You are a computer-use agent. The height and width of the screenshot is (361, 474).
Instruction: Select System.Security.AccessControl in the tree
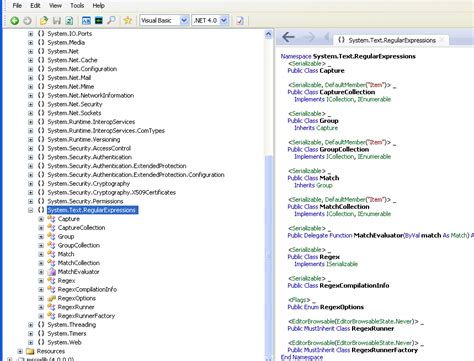(x=89, y=148)
